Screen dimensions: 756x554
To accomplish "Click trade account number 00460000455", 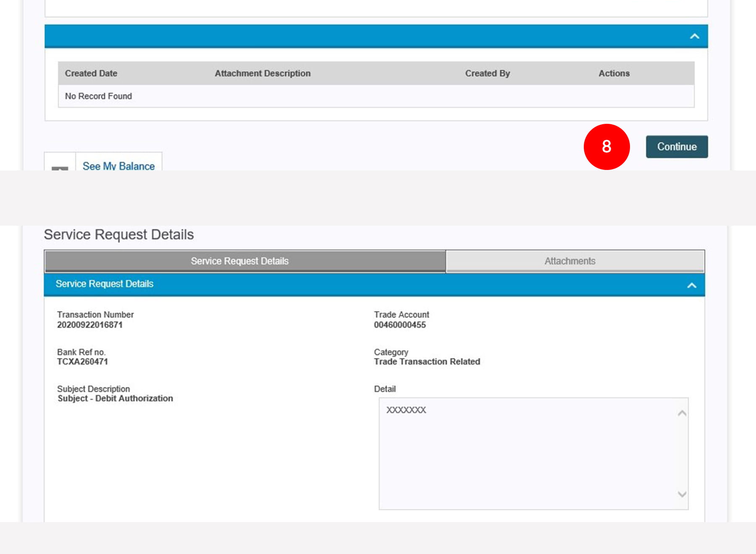I will pyautogui.click(x=399, y=325).
